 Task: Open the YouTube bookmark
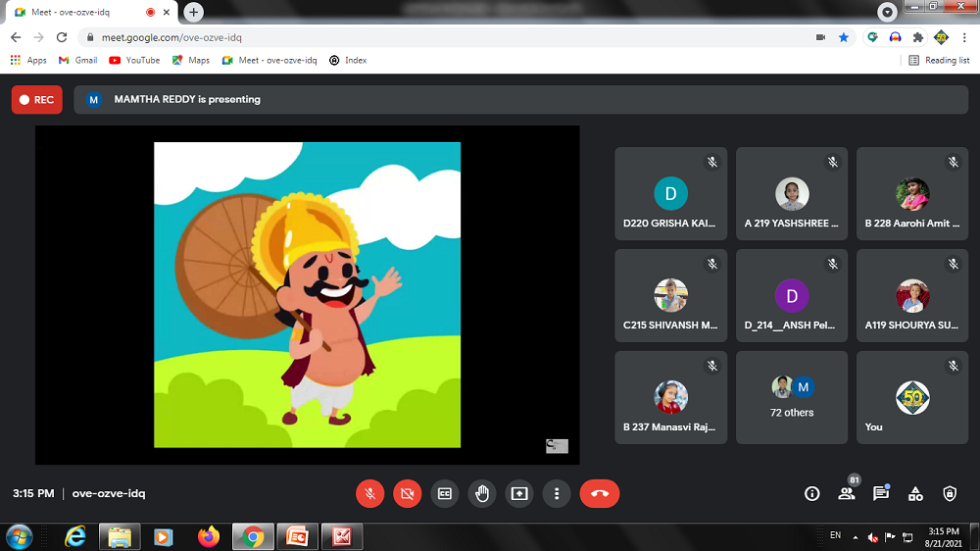coord(134,60)
